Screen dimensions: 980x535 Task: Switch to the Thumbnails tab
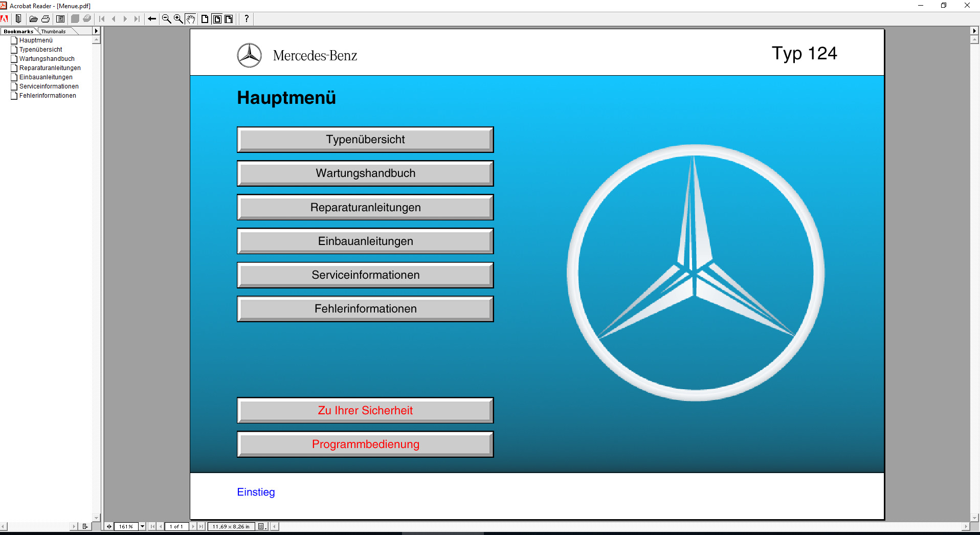tap(54, 32)
